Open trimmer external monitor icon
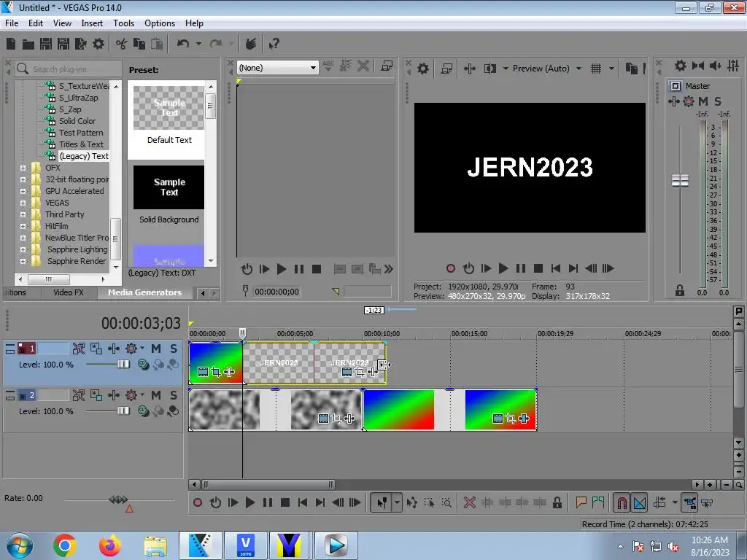Viewport: 747px width, 560px height. (387, 66)
